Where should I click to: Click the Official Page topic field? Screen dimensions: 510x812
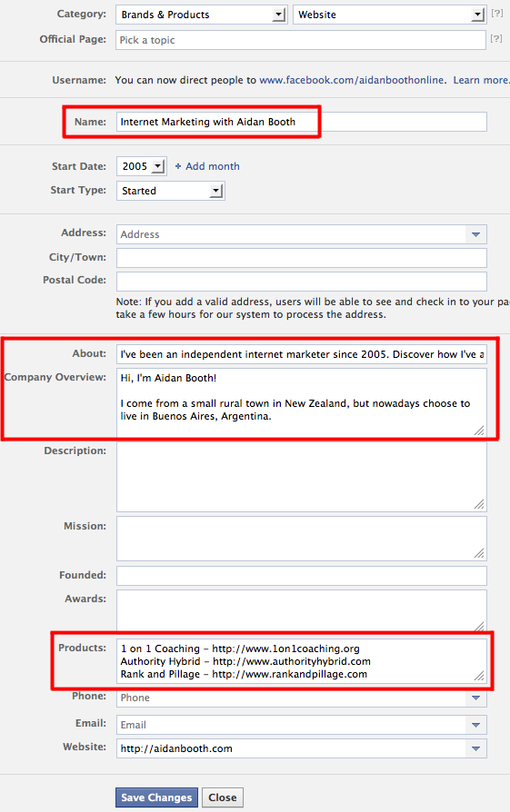301,40
